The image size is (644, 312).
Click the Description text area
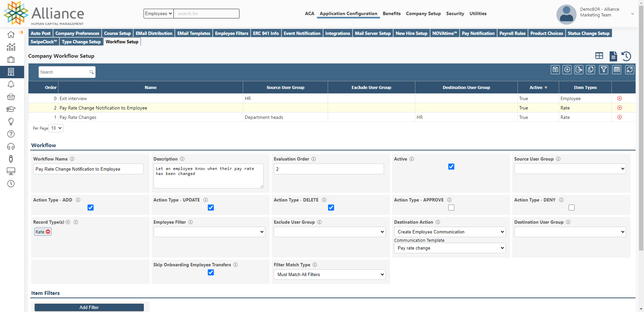[x=209, y=176]
